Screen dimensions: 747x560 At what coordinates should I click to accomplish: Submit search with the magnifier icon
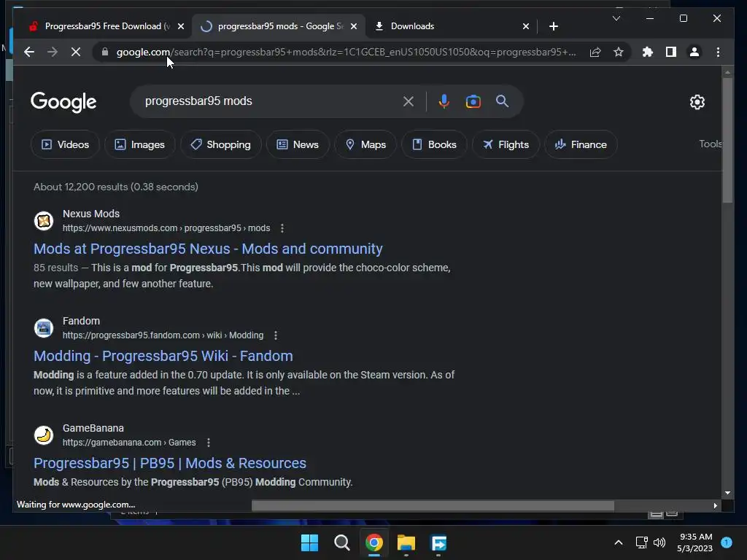pyautogui.click(x=502, y=101)
